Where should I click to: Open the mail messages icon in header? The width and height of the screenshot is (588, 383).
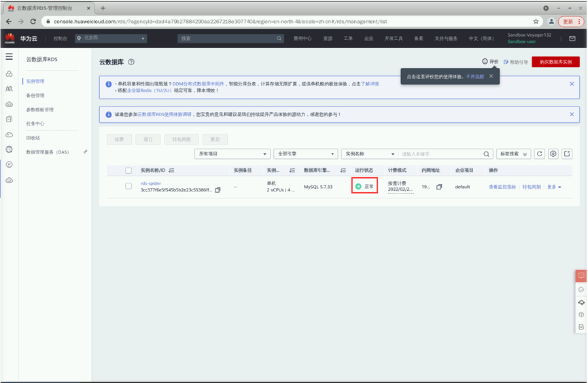[572, 38]
